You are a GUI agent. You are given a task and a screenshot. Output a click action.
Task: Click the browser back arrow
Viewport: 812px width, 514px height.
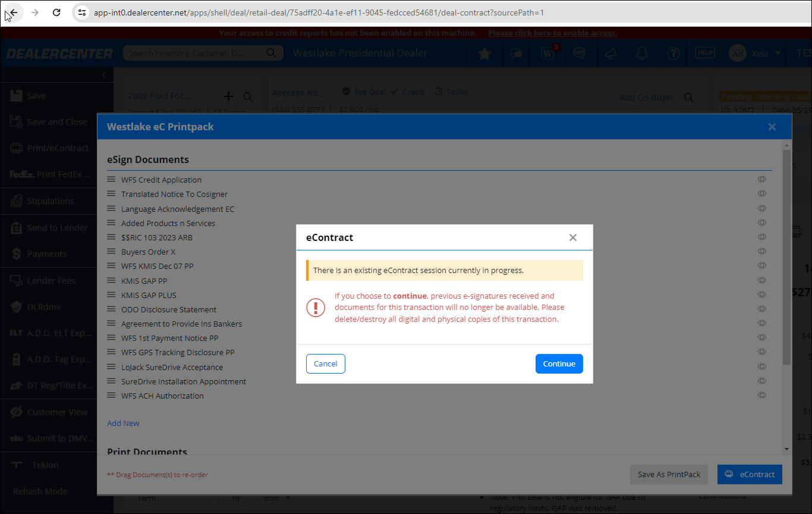pos(13,12)
